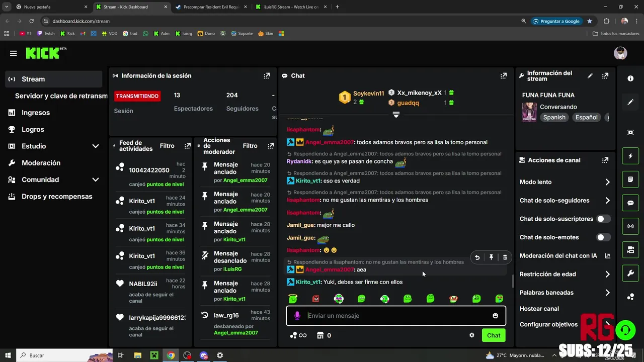Expand the Estudio sidebar section
This screenshot has width=644, height=362.
(96, 146)
